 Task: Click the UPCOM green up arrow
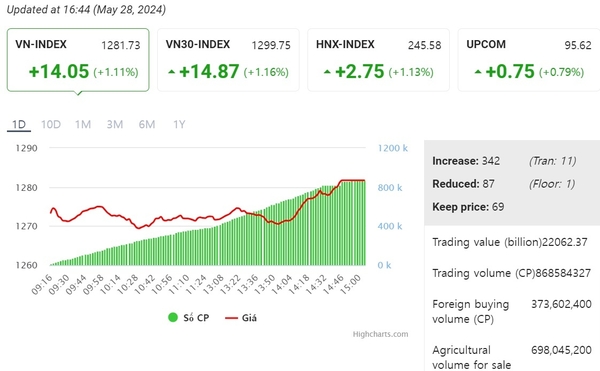tap(478, 72)
